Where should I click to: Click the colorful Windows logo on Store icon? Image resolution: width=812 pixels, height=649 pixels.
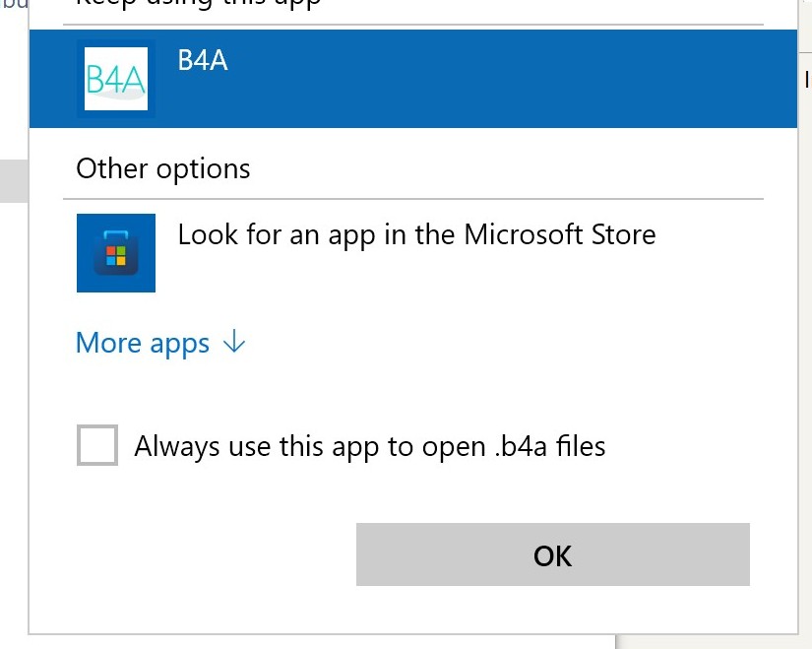pos(116,257)
